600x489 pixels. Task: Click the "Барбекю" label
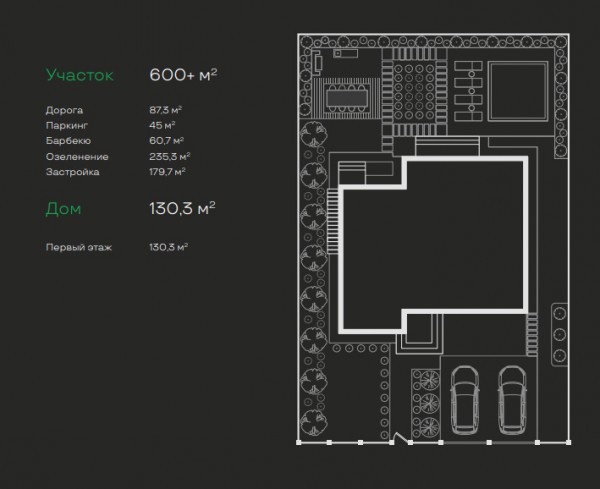click(x=67, y=141)
